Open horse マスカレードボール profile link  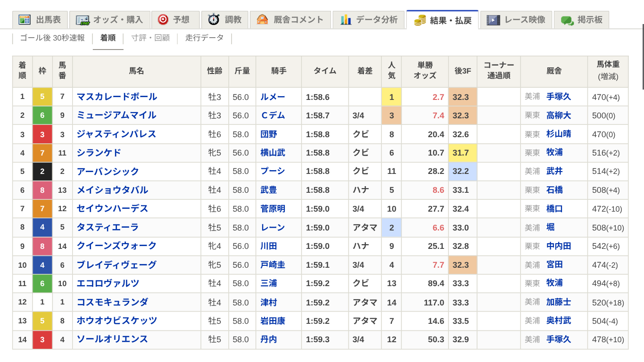tap(117, 97)
